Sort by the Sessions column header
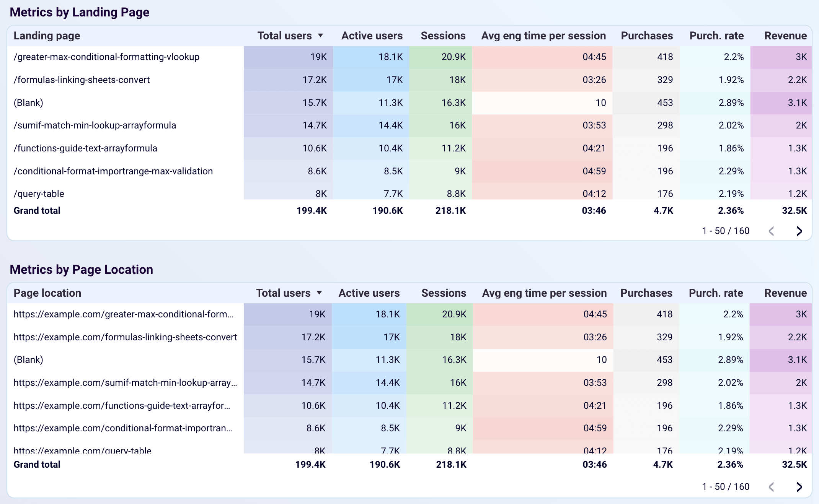The height and width of the screenshot is (504, 819). 443,36
